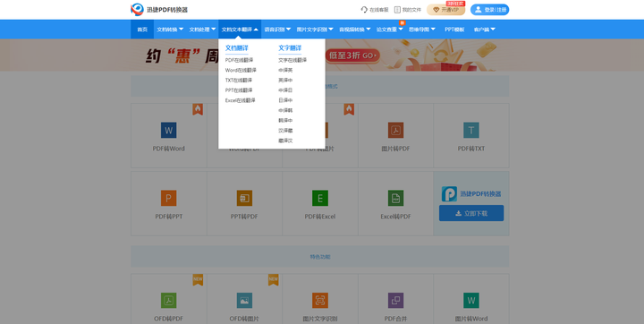Expand the 文档处理 nav dropdown
The width and height of the screenshot is (644, 324).
(202, 30)
